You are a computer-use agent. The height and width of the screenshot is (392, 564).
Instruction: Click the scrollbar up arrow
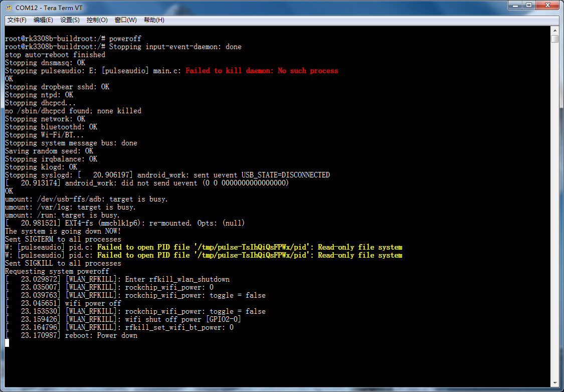click(x=554, y=31)
